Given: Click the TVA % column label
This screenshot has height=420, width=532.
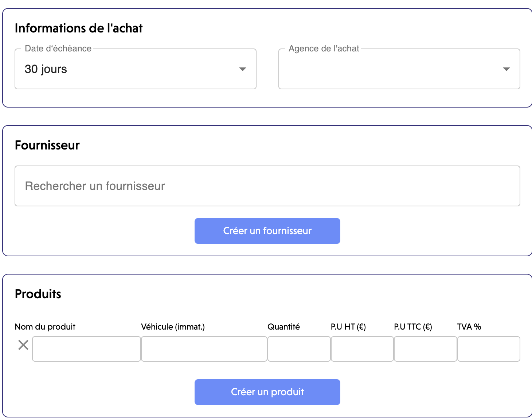Looking at the screenshot, I should tap(469, 327).
